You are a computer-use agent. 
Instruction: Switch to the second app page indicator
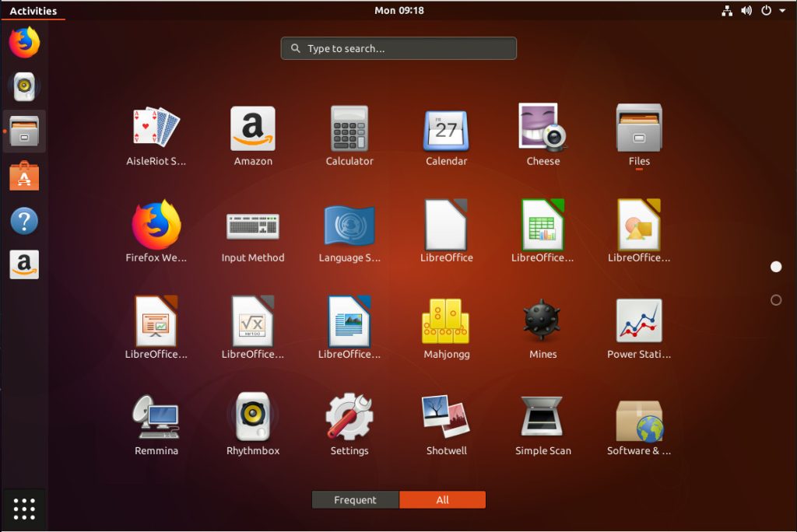775,299
